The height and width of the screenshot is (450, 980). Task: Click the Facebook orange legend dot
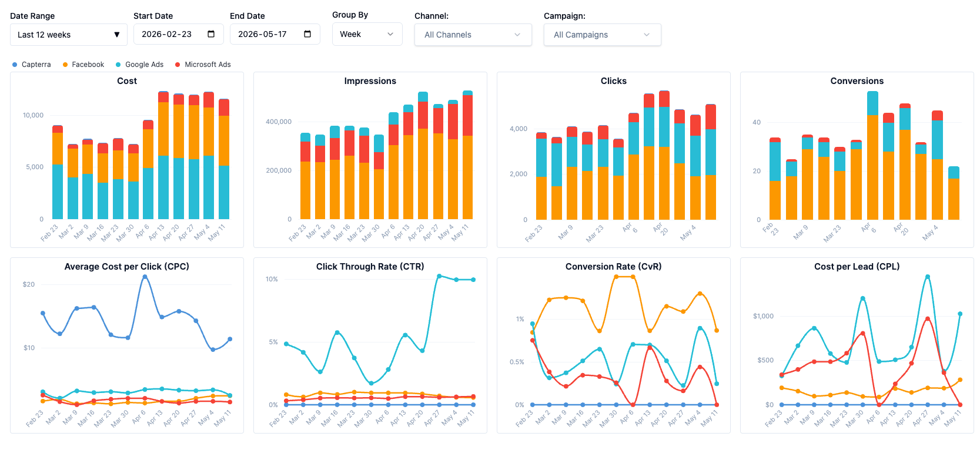point(65,65)
